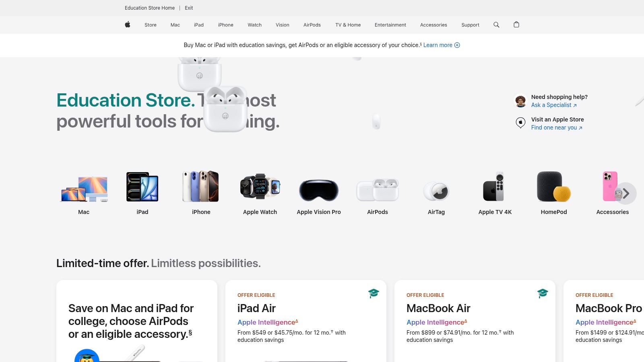Click the Education Store headline text

click(x=126, y=100)
